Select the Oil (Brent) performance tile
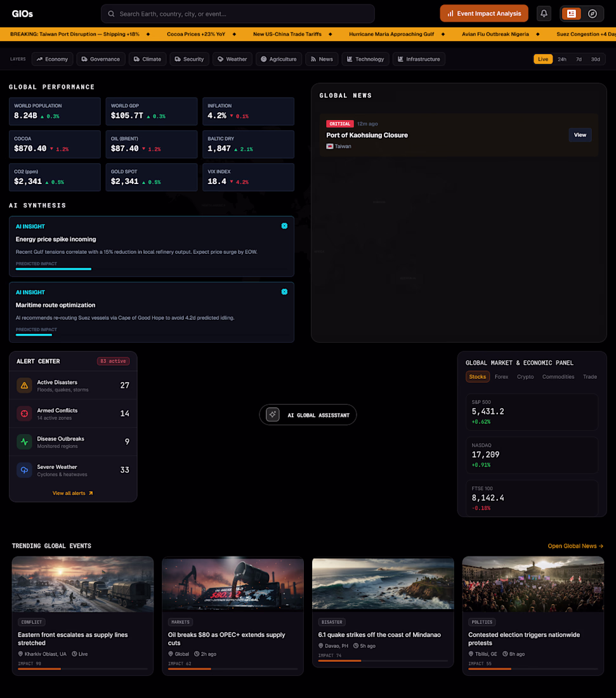 coord(152,144)
